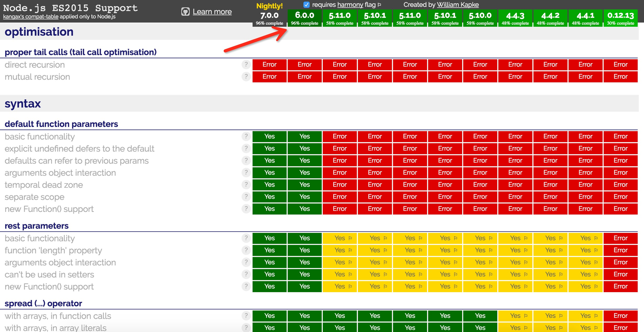
Task: Click the optimisation section heading
Action: 39,32
